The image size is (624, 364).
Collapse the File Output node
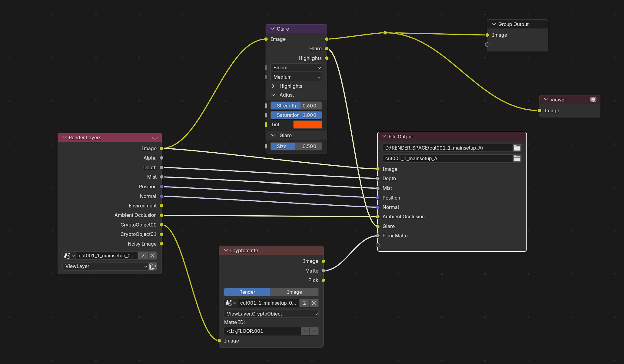[384, 137]
